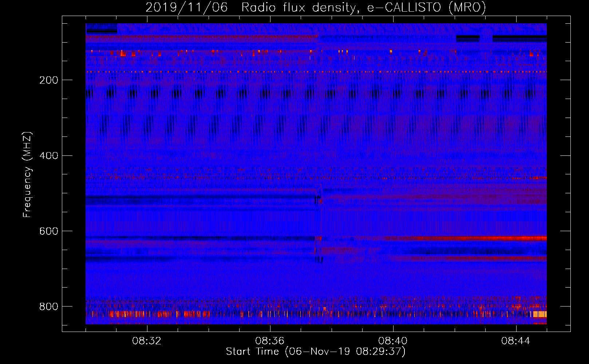589x364 pixels.
Task: Click the 08:40 time tick label
Action: [x=393, y=341]
